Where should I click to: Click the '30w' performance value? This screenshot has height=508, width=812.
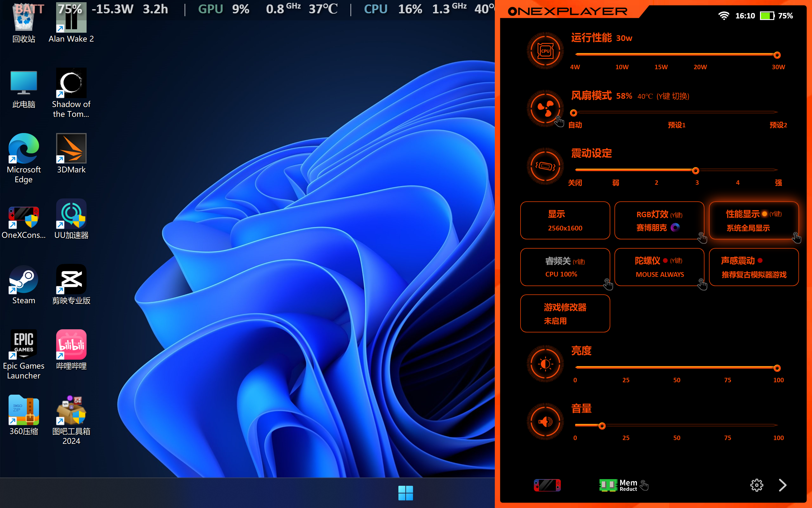tap(624, 38)
